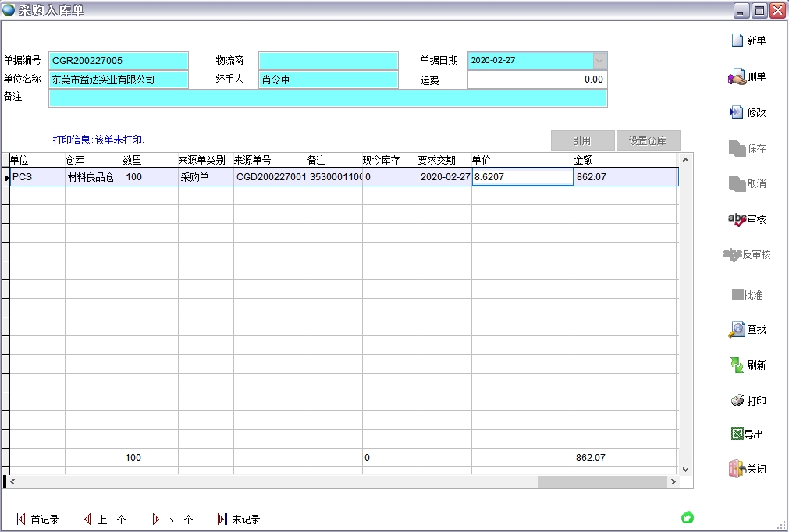Click the 批准 approve control

click(x=748, y=293)
